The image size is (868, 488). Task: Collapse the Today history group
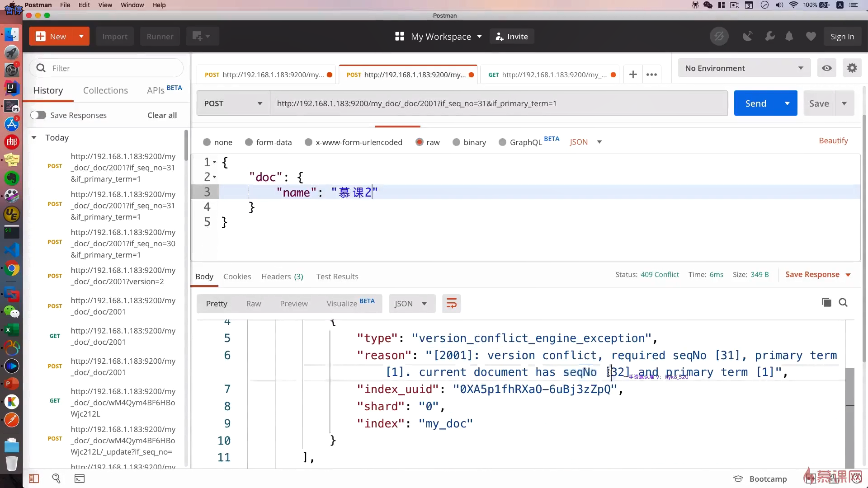click(34, 138)
